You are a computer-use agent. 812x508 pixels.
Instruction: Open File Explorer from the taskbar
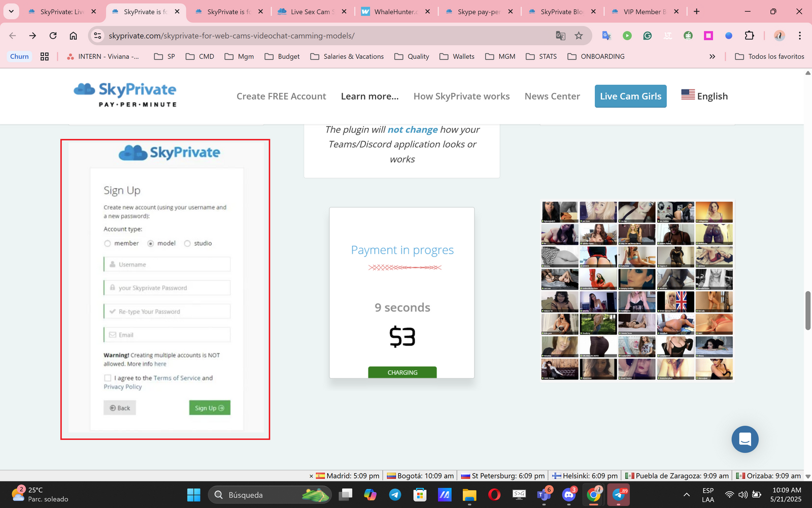(x=469, y=495)
